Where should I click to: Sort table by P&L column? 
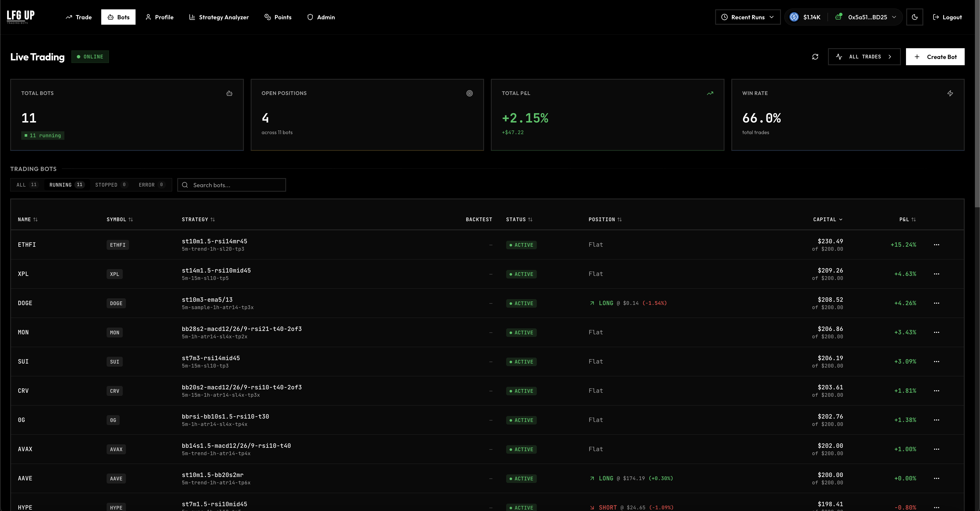pyautogui.click(x=907, y=219)
